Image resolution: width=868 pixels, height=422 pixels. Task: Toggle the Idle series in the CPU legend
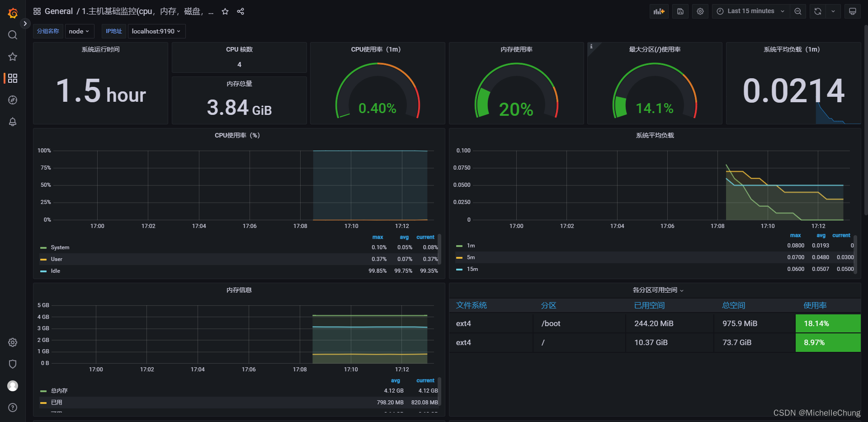55,271
